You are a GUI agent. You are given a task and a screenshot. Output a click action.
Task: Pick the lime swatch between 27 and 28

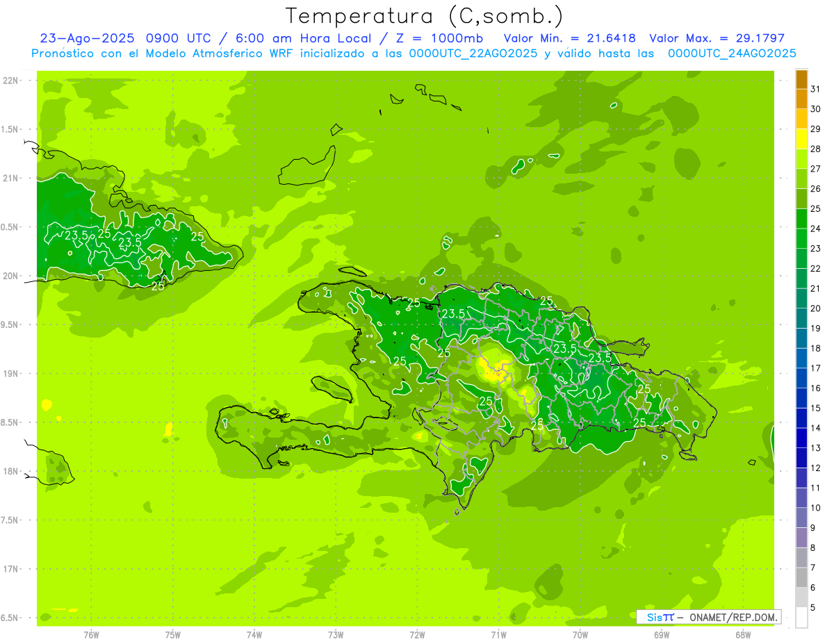[x=801, y=158]
